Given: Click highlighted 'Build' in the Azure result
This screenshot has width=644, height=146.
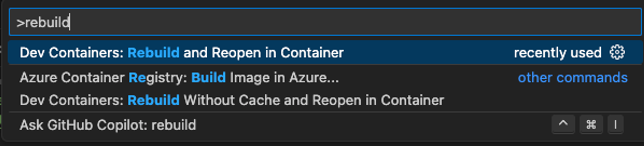Looking at the screenshot, I should [208, 78].
